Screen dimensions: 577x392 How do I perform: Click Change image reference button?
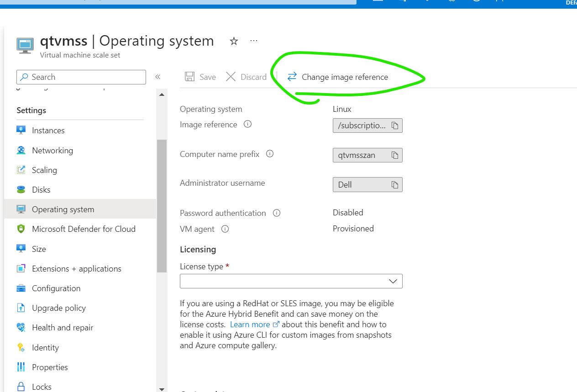[338, 77]
